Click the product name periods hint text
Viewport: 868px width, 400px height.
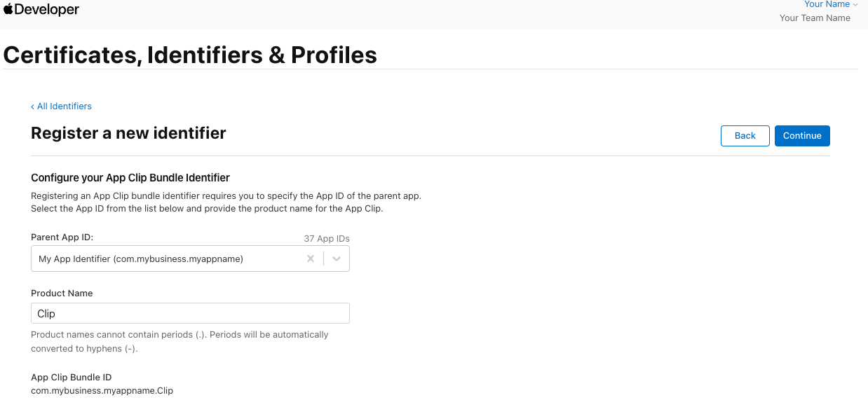[x=179, y=341]
